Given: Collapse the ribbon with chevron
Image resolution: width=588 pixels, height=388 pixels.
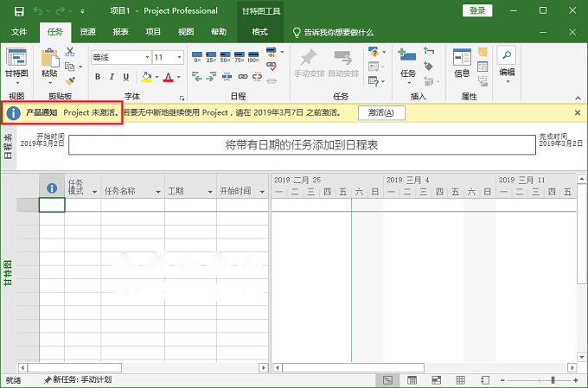Looking at the screenshot, I should coord(578,98).
